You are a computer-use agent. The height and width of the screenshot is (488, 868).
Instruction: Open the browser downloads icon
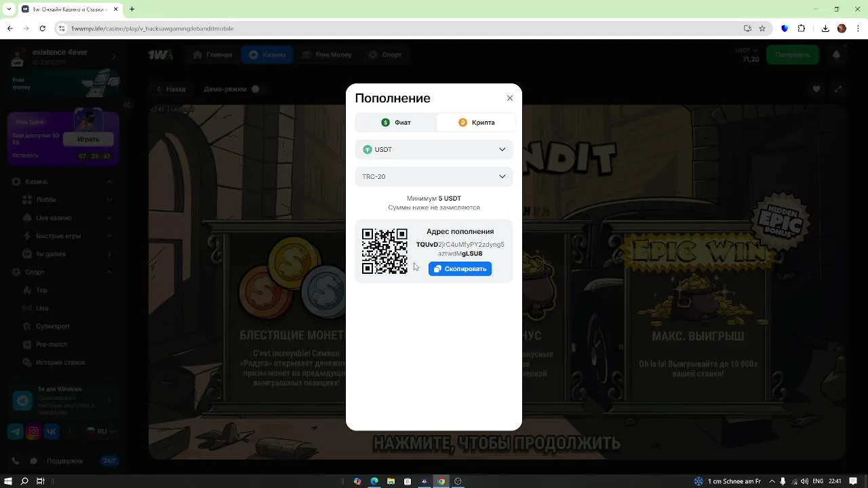[x=825, y=28]
